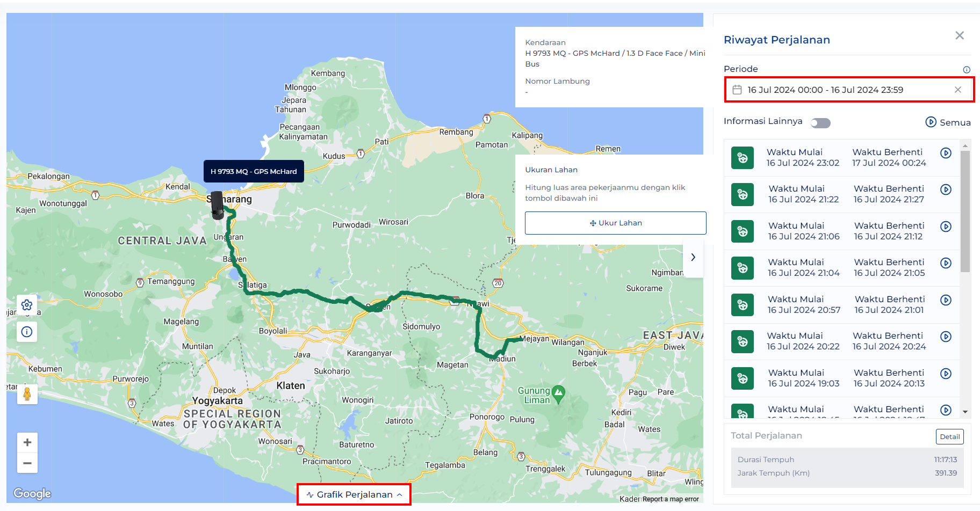The height and width of the screenshot is (511, 980).
Task: Click the Nomor Lambung label
Action: click(557, 81)
